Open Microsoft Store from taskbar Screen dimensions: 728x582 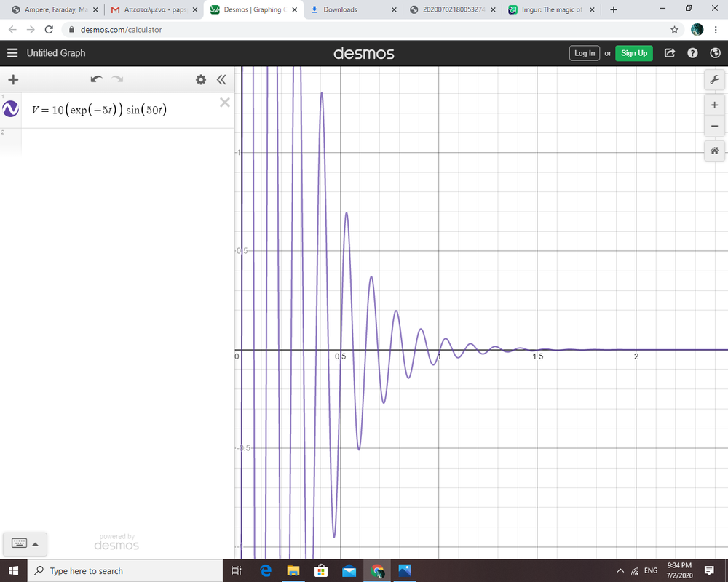click(321, 571)
